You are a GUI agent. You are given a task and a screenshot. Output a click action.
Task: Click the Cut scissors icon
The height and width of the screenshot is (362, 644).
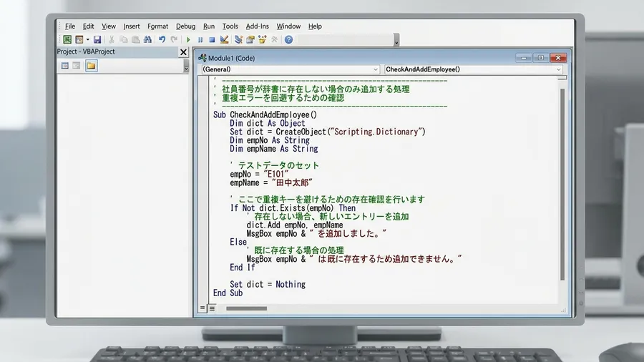[x=112, y=39]
